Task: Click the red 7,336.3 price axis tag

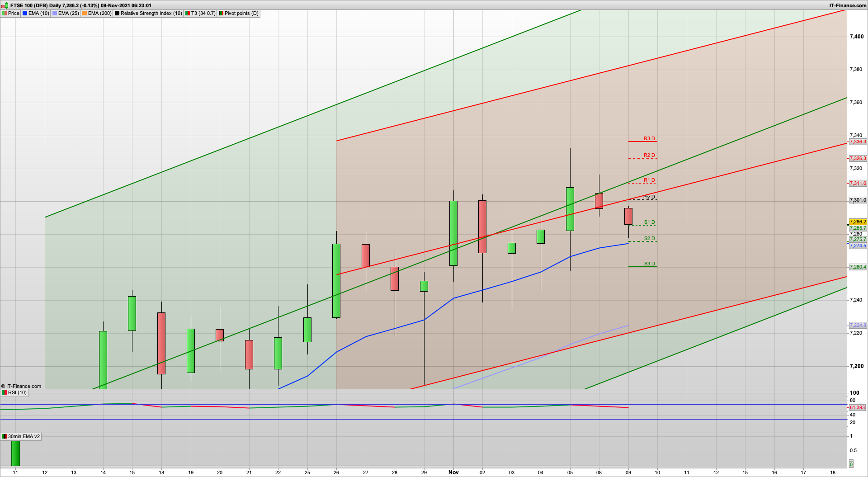Action: [x=858, y=142]
